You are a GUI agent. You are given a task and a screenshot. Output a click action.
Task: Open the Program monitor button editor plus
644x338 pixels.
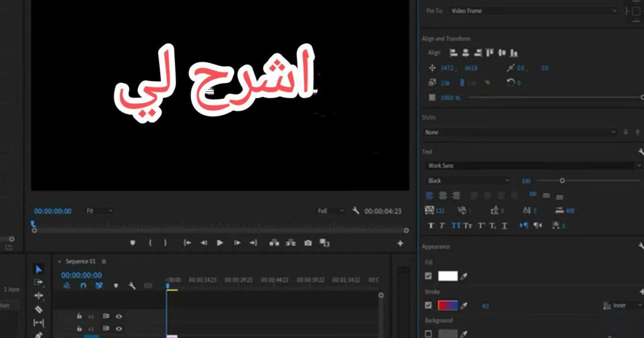pyautogui.click(x=400, y=244)
